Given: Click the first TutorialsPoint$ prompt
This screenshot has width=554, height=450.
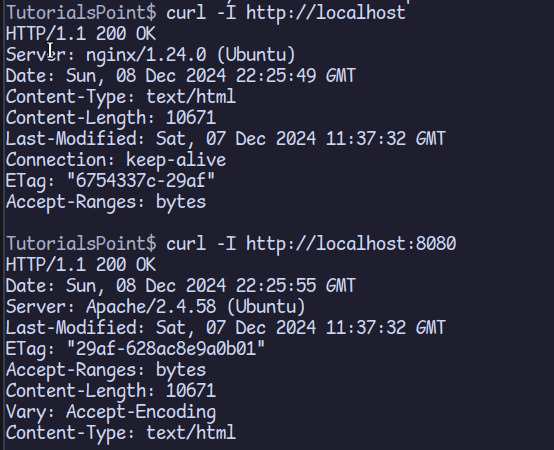Looking at the screenshot, I should 81,13.
